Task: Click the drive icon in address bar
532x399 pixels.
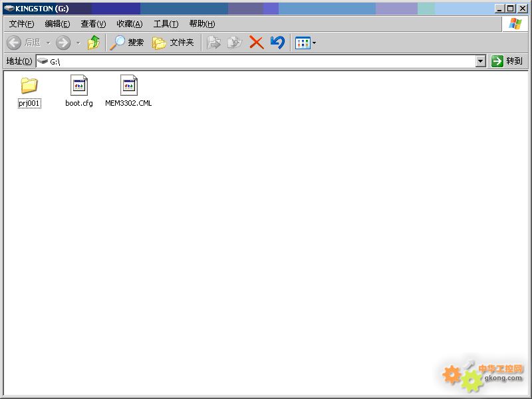Action: point(43,61)
